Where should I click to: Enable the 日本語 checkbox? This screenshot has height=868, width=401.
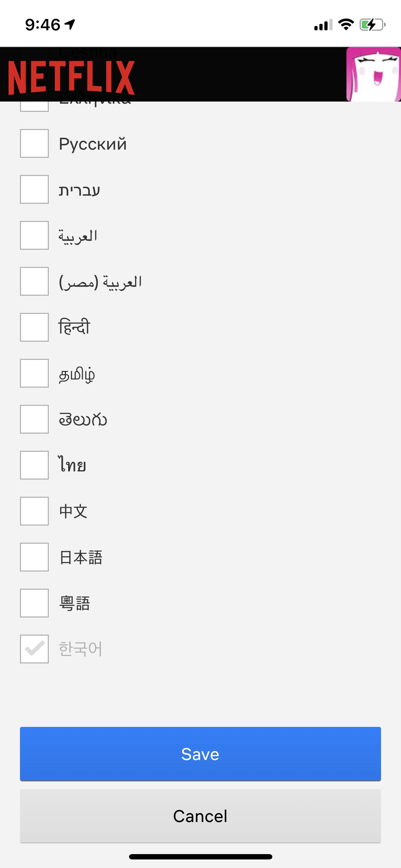point(34,558)
